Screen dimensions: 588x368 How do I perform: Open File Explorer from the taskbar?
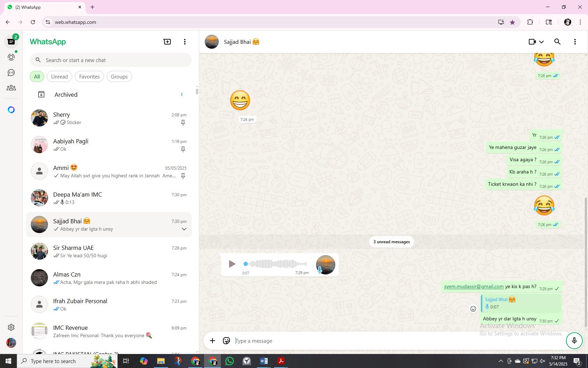coord(161,361)
